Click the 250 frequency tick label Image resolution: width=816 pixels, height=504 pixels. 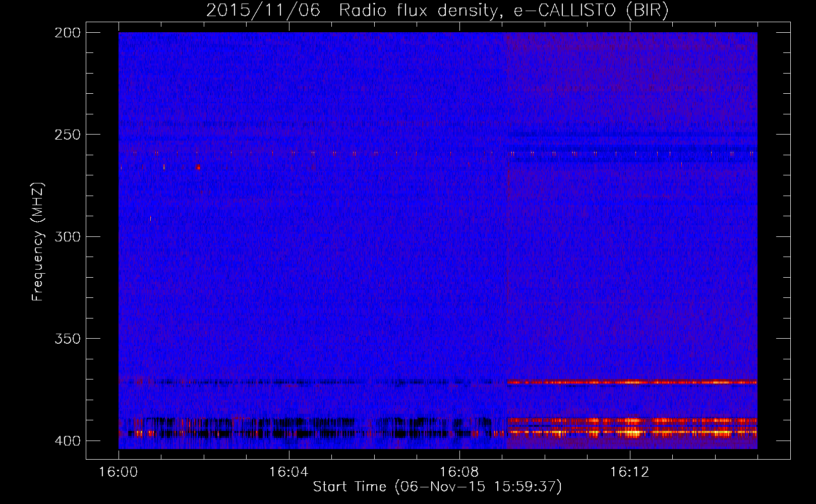(x=68, y=135)
